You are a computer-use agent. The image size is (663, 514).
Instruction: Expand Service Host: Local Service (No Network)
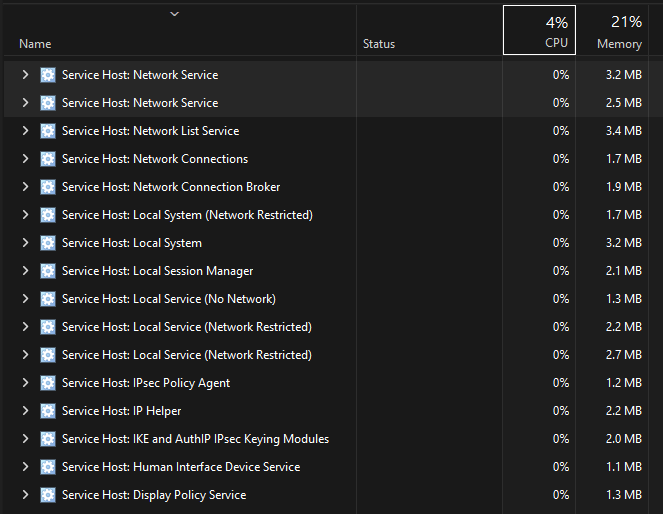(x=25, y=299)
